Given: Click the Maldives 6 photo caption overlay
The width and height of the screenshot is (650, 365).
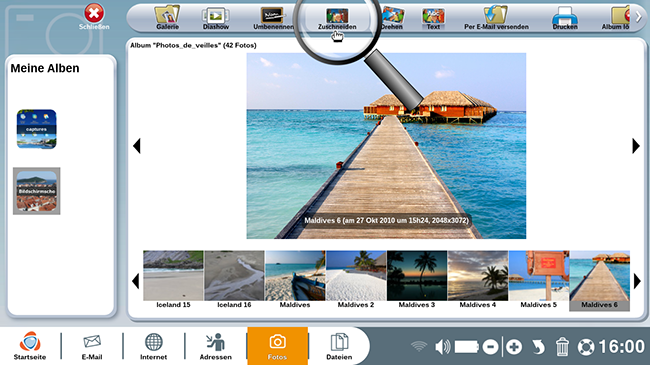Looking at the screenshot, I should point(386,221).
